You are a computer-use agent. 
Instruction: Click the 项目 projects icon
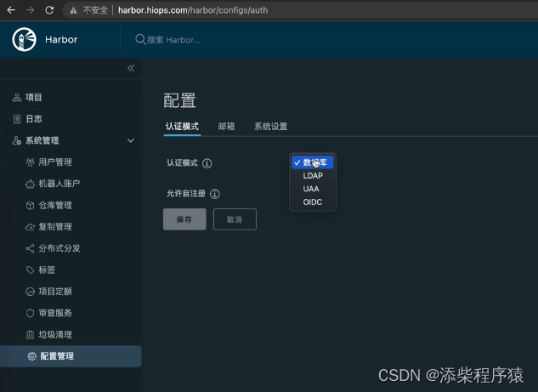[x=17, y=98]
